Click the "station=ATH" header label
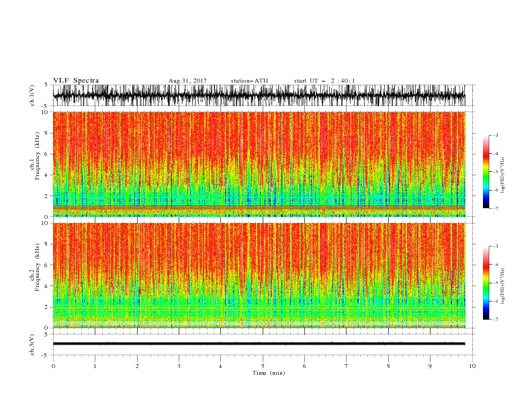532x411 pixels. pos(249,81)
